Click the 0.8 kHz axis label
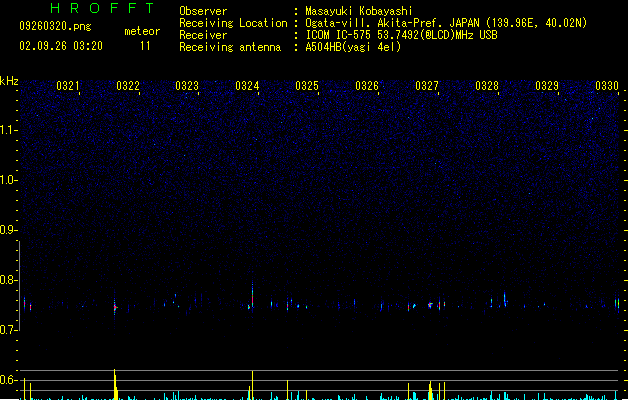Viewport: 629px width, 400px height. (x=8, y=280)
